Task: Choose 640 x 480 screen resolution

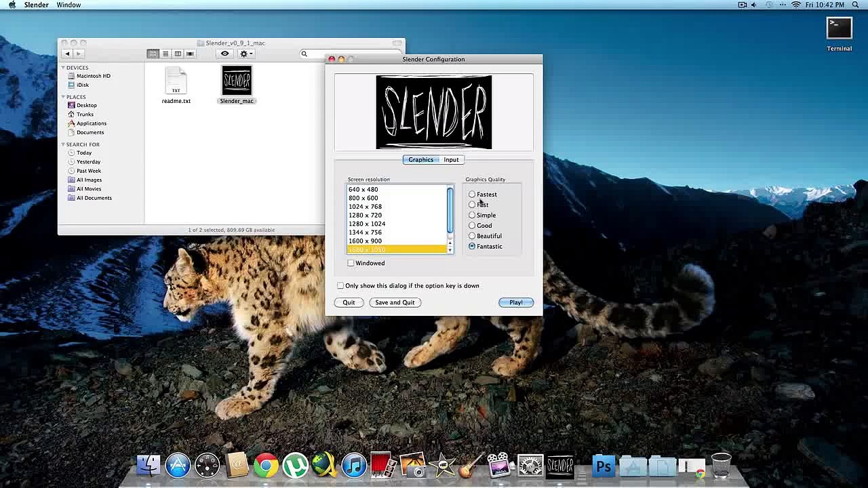Action: pos(397,190)
